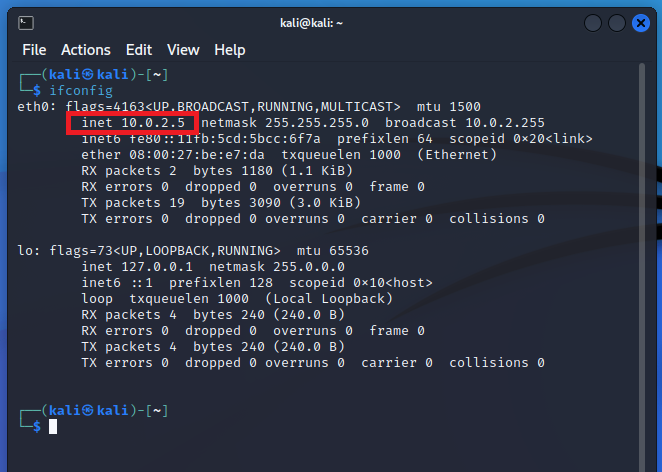Click the 'TX packets 19' text
662x472 pixels.
(133, 203)
